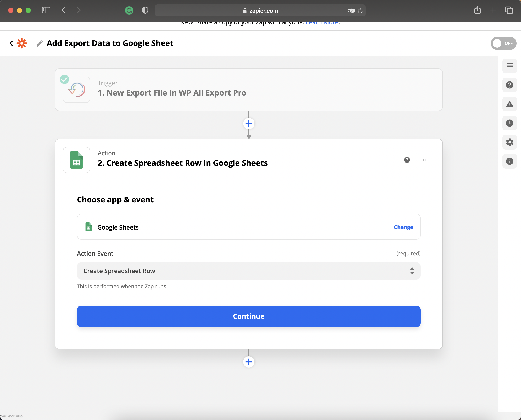This screenshot has height=420, width=521.
Task: Add a step below the action
Action: coord(248,362)
